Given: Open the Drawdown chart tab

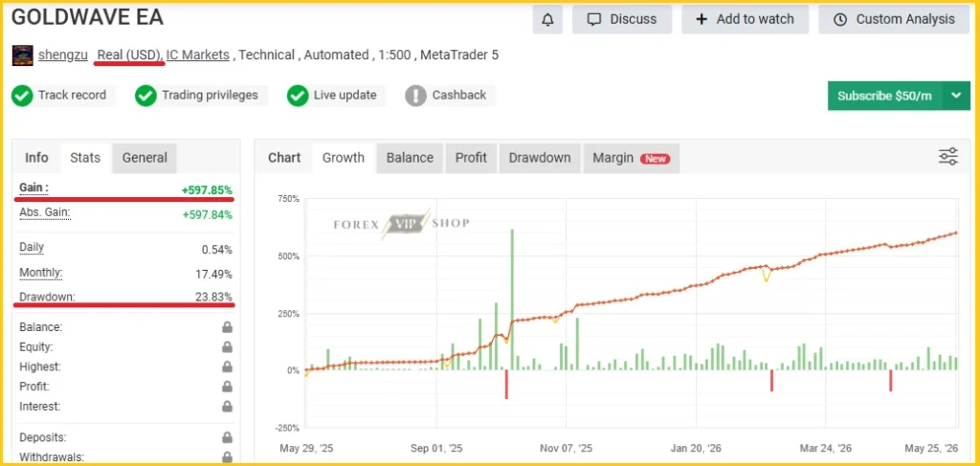Looking at the screenshot, I should tap(540, 158).
